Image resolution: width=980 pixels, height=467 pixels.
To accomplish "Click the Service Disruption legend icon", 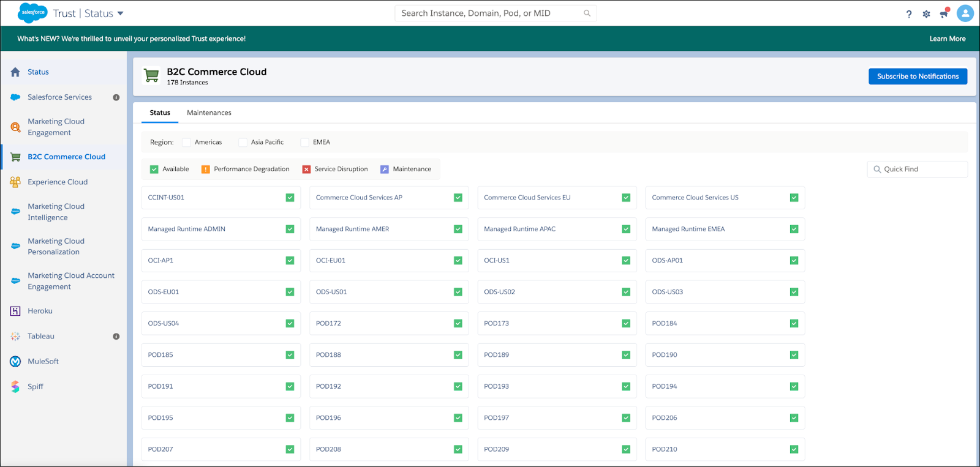I will coord(306,170).
